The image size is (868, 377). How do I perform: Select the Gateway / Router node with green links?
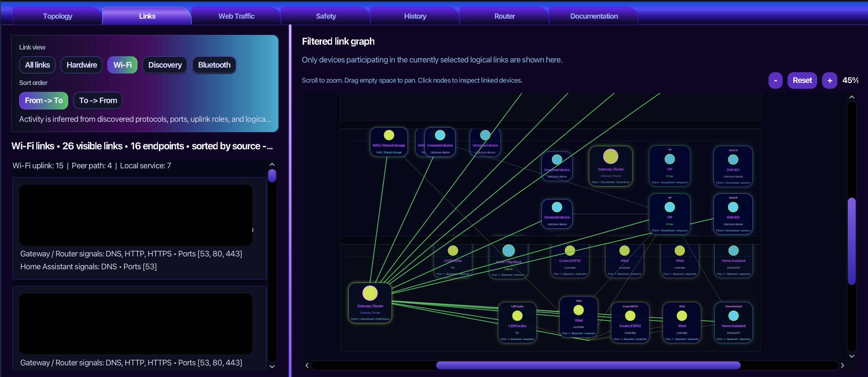[370, 303]
